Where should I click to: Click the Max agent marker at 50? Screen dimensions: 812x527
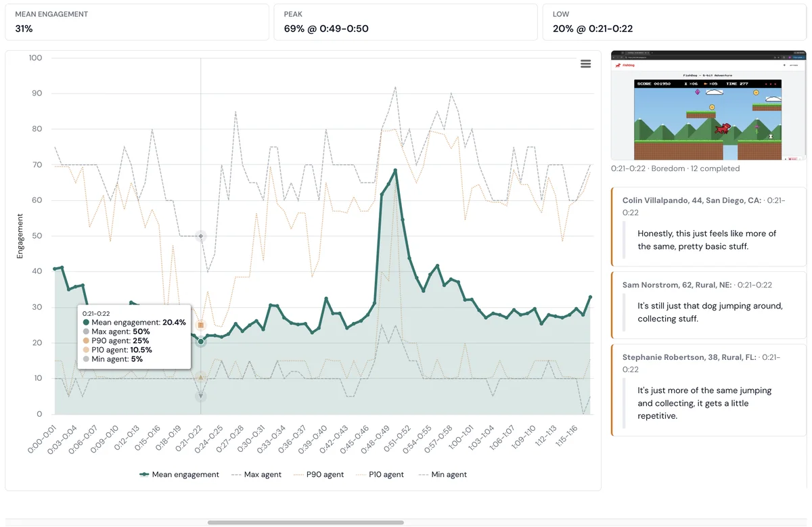tap(200, 236)
